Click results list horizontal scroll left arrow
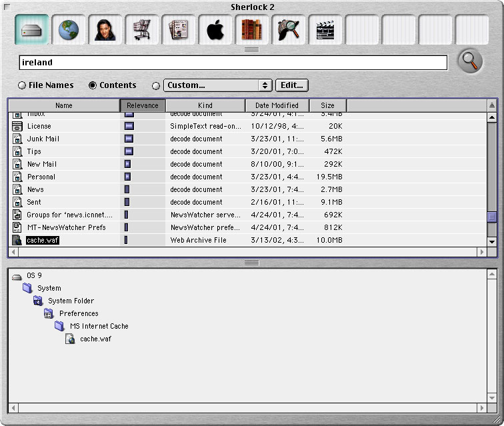This screenshot has height=426, width=504. 13,252
